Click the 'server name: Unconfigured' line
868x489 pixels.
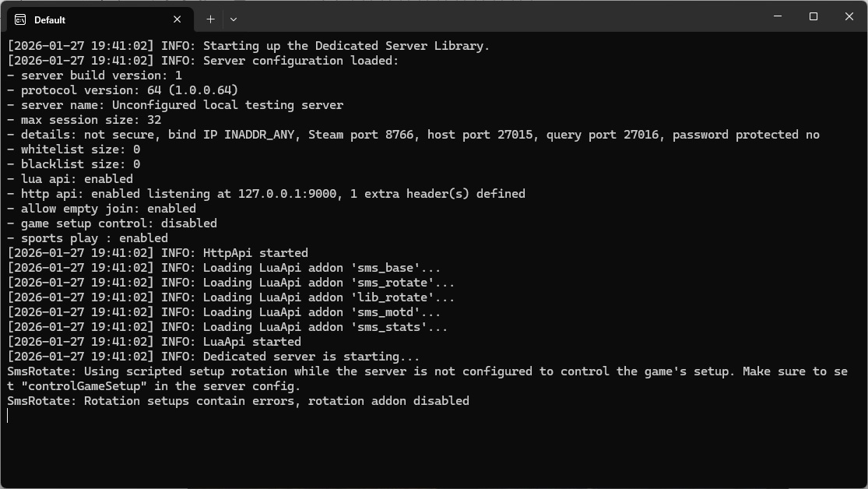click(175, 105)
